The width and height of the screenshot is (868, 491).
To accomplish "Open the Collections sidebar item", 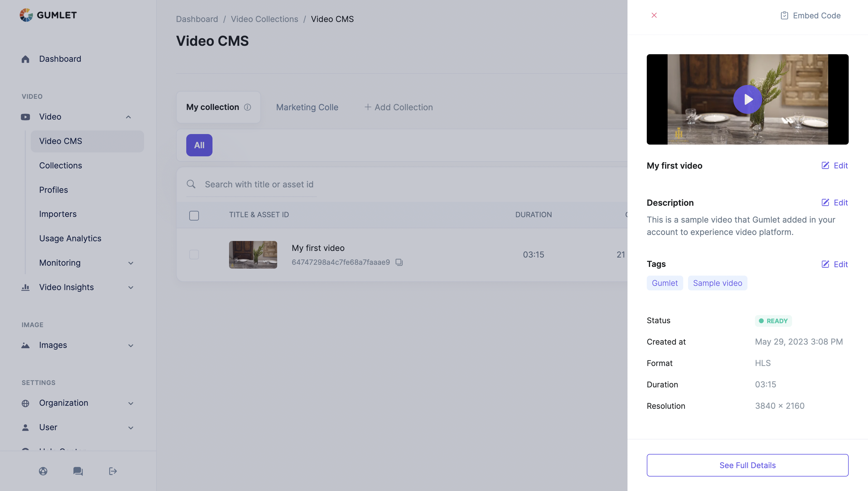I will [60, 166].
